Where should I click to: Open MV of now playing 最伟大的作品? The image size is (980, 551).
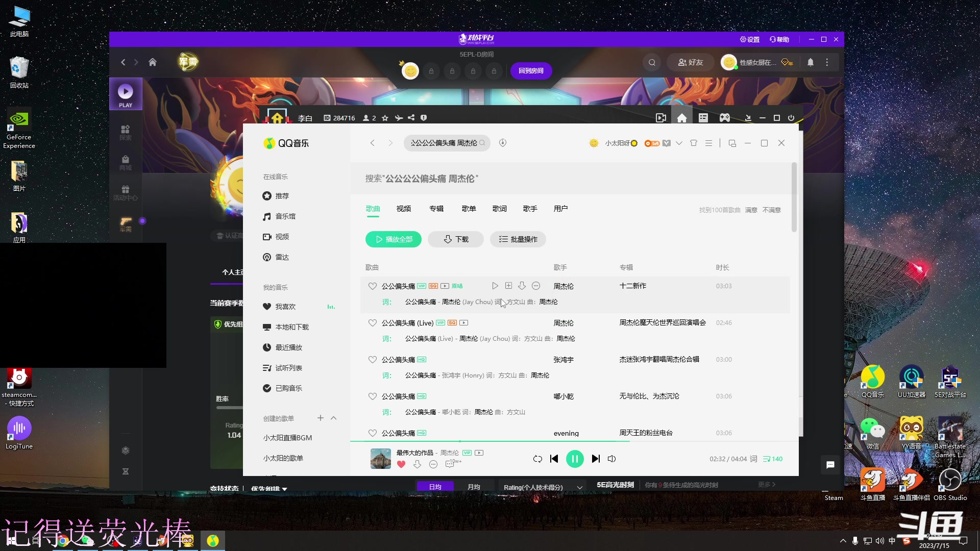pyautogui.click(x=479, y=453)
